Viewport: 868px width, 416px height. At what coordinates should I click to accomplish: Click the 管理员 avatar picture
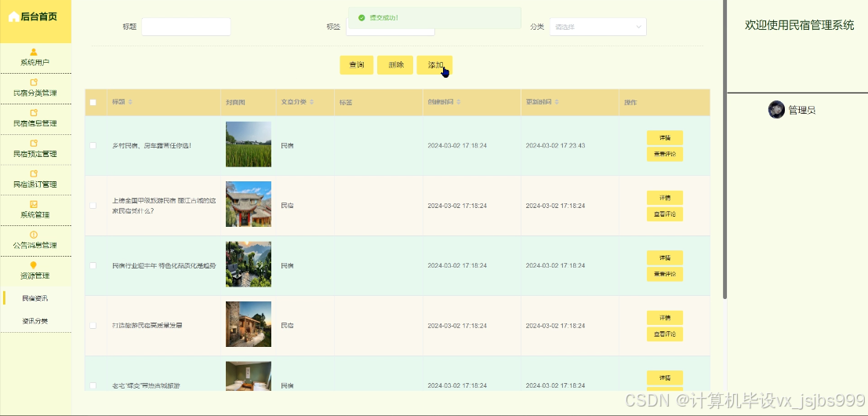click(x=777, y=110)
